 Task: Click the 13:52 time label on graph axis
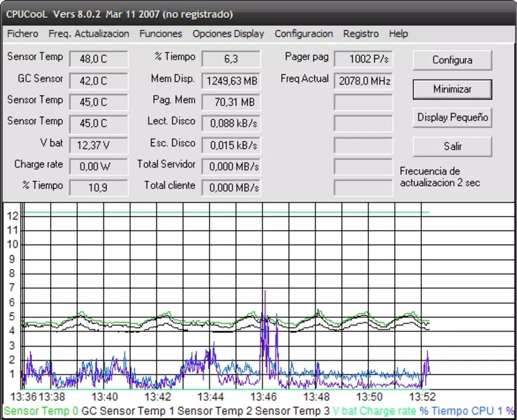423,396
